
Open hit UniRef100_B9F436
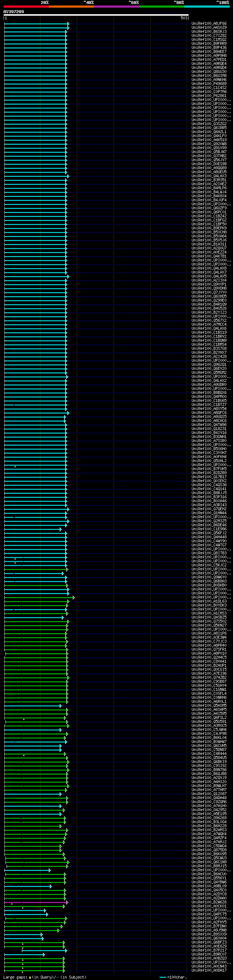(x=209, y=47)
